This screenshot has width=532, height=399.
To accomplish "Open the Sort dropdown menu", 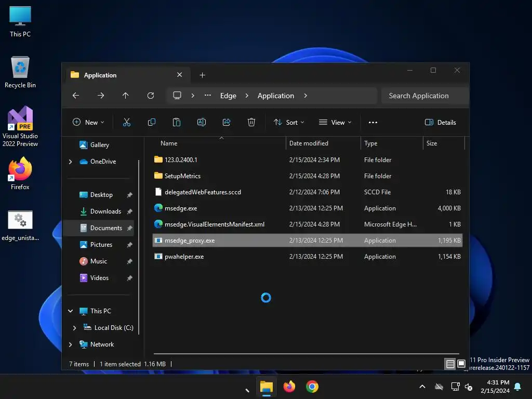I will point(289,123).
